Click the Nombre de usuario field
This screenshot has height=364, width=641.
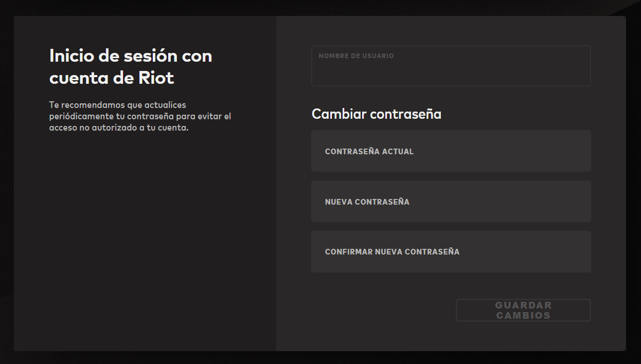coord(451,66)
